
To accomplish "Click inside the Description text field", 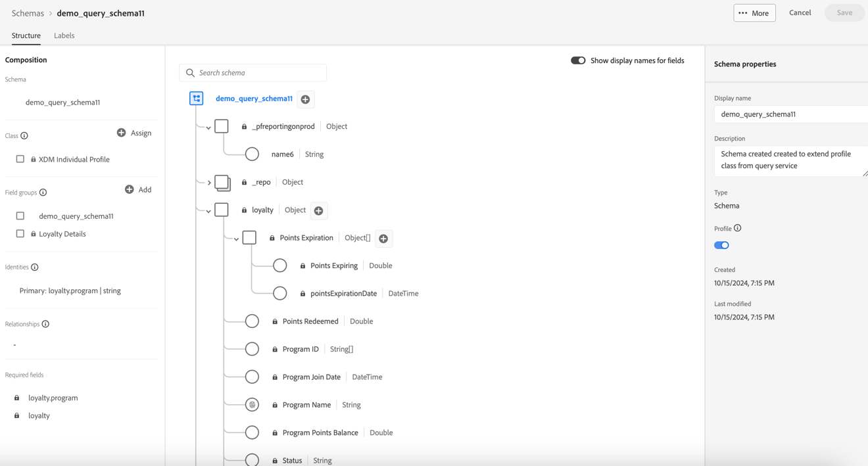I will point(789,162).
